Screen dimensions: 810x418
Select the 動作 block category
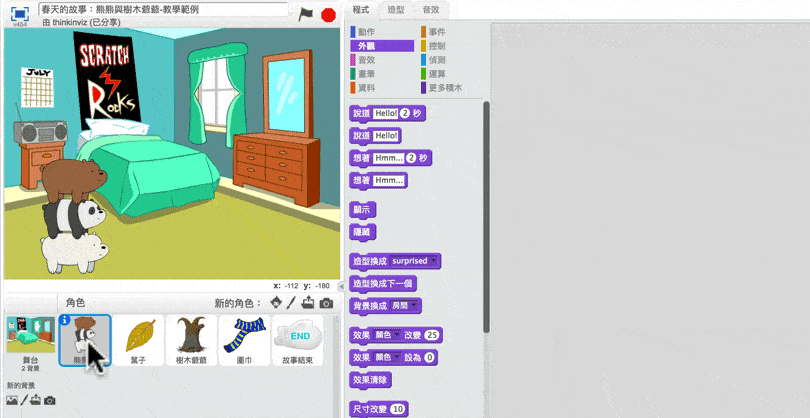click(x=381, y=32)
